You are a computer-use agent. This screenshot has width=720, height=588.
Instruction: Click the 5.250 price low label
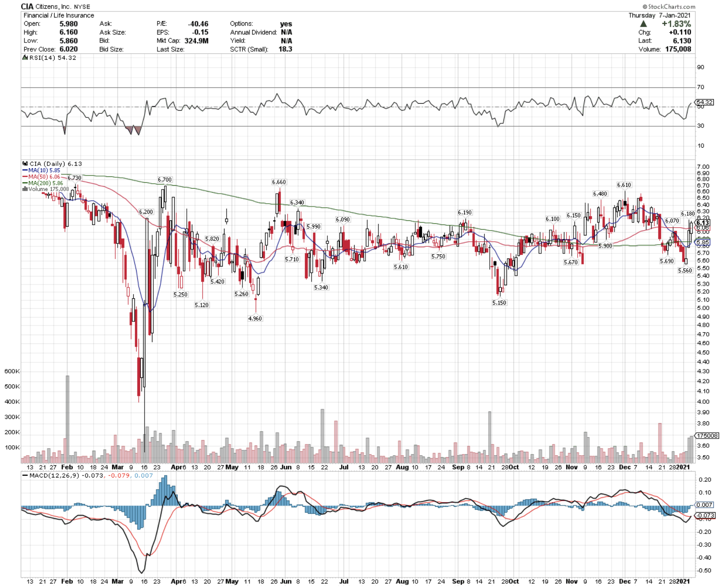pos(181,294)
